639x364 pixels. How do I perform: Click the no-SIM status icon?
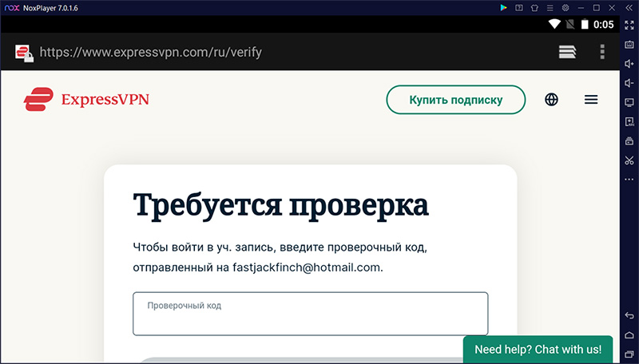pos(570,25)
